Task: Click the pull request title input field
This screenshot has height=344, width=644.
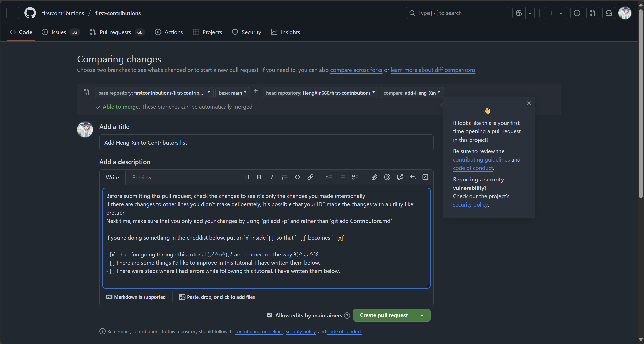Action: tap(266, 143)
